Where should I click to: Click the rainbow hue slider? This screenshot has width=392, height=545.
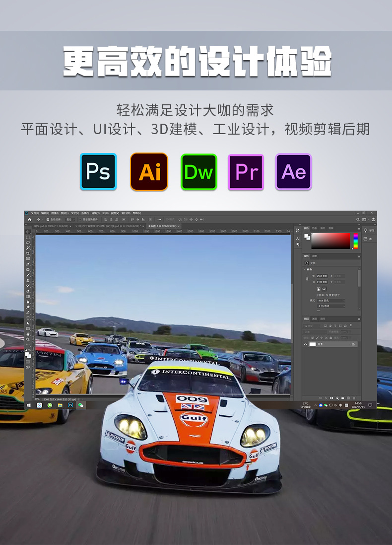(356, 241)
